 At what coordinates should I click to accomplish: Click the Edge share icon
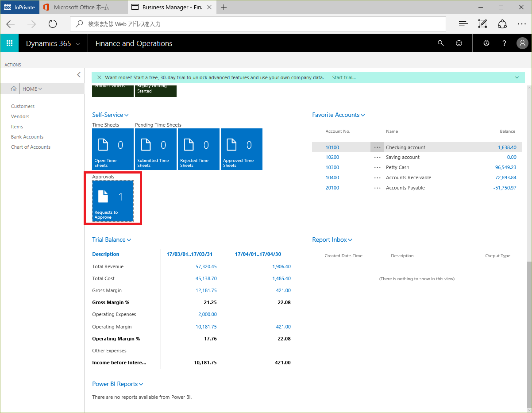(x=502, y=24)
